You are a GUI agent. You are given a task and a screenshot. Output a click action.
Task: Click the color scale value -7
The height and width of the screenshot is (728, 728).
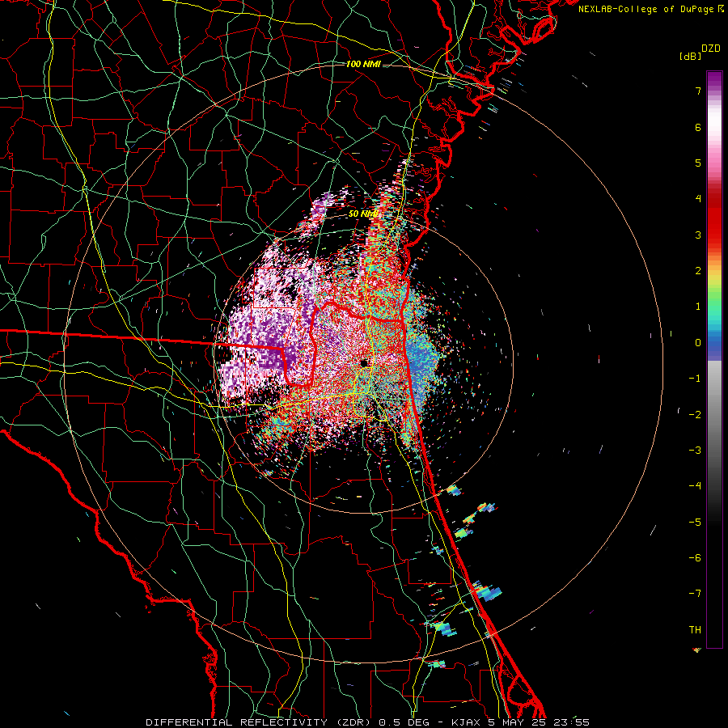pyautogui.click(x=695, y=594)
